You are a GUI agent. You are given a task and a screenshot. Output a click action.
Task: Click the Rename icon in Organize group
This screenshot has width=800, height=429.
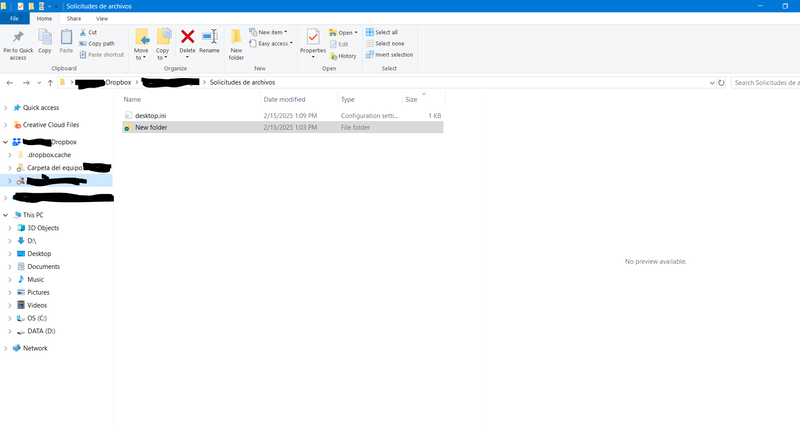click(209, 37)
